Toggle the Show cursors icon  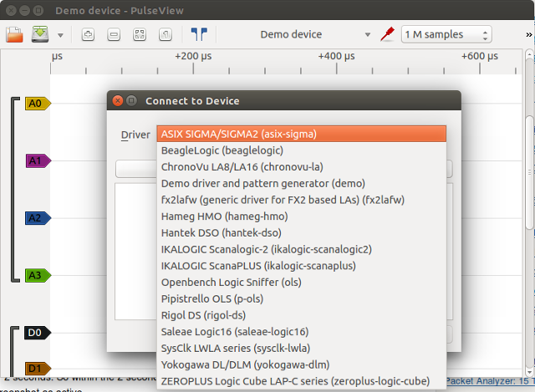199,34
